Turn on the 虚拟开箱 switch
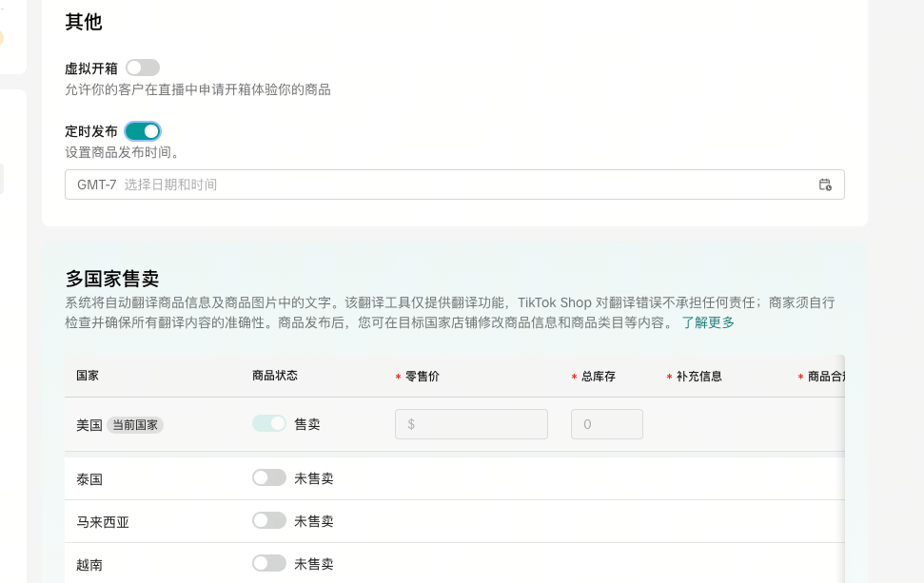Screen dimensions: 924x583 pyautogui.click(x=143, y=68)
